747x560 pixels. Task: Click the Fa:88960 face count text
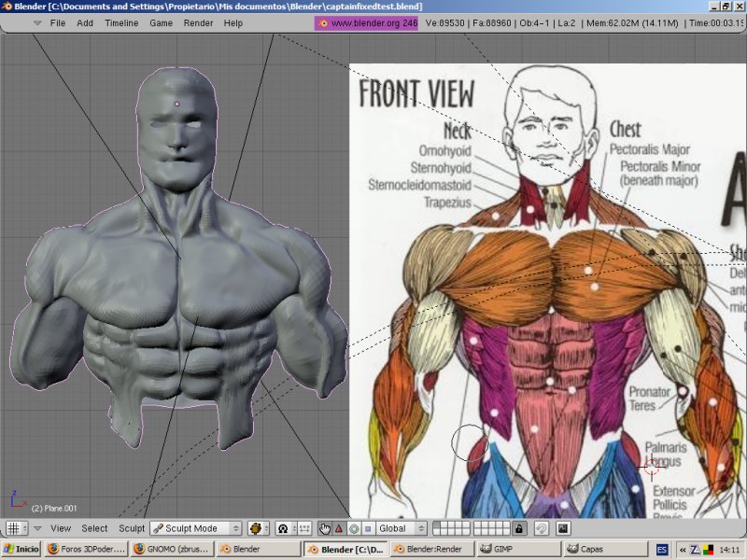[x=492, y=22]
